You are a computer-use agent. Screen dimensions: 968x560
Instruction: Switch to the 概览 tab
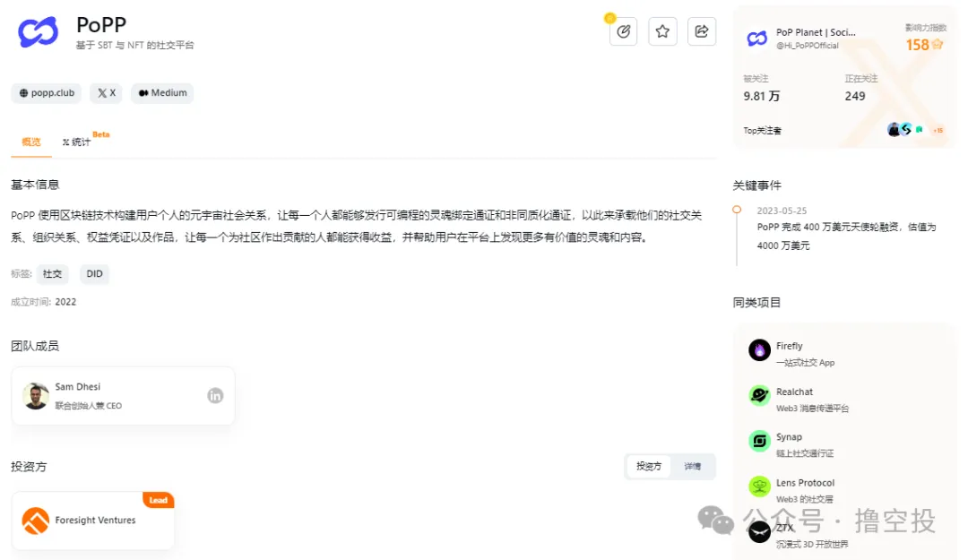pyautogui.click(x=30, y=142)
